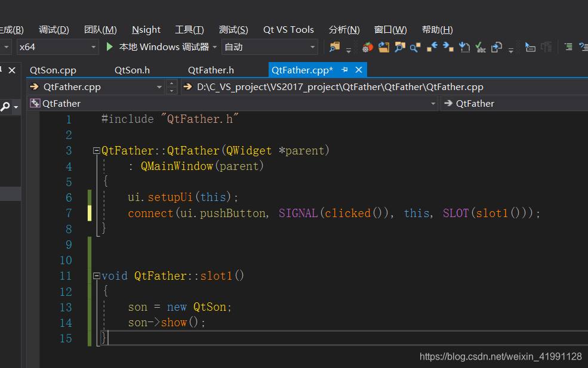Click the Navigate Back arrow icon
588x368 pixels.
432,47
